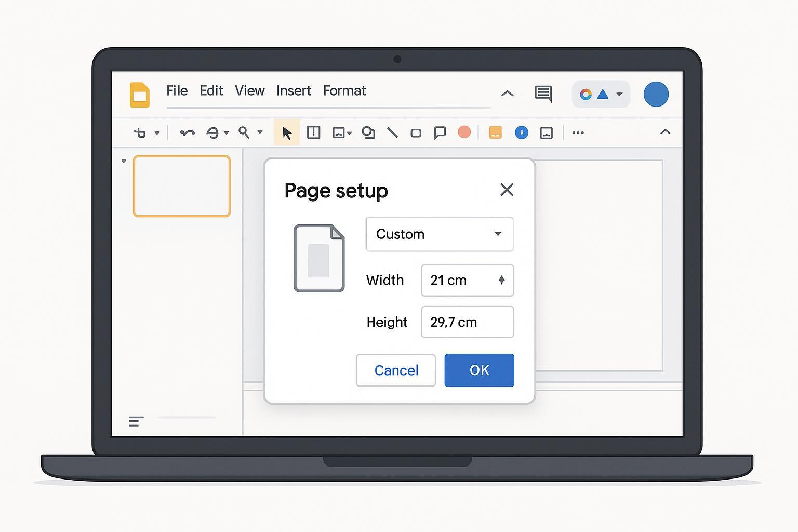
Task: Click the Width stepper arrows
Action: click(501, 281)
